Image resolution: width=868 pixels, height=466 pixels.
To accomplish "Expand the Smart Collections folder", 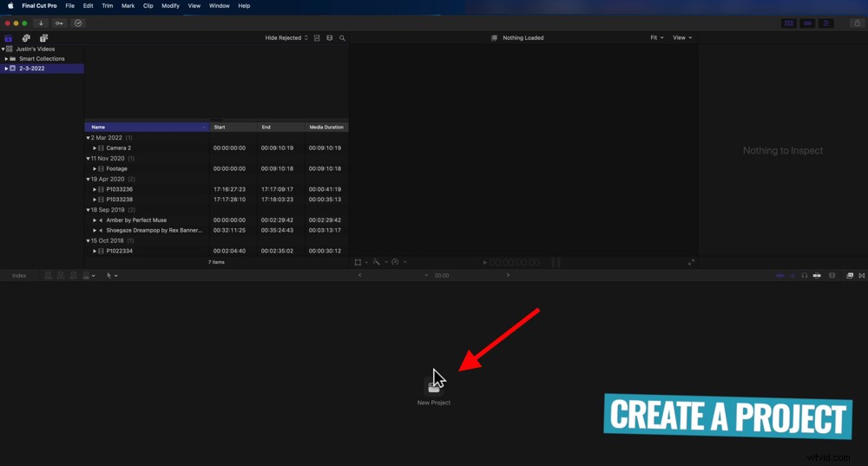I will coord(6,59).
